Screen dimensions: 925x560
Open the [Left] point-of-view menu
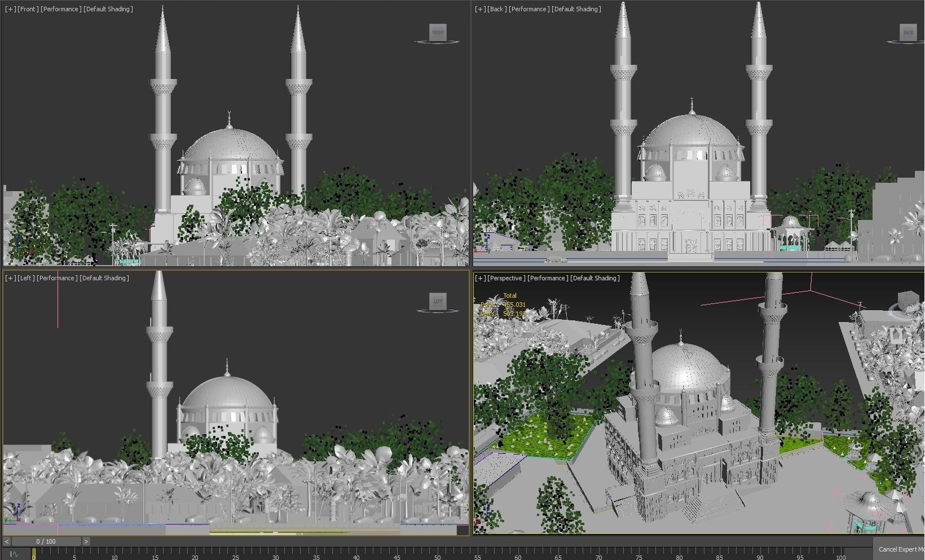pyautogui.click(x=26, y=278)
